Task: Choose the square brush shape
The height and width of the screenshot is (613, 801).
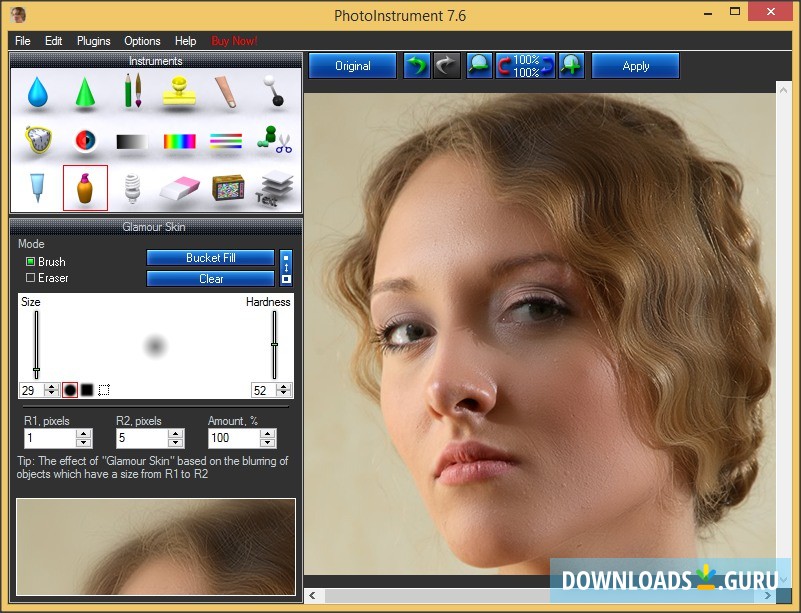Action: coord(87,390)
